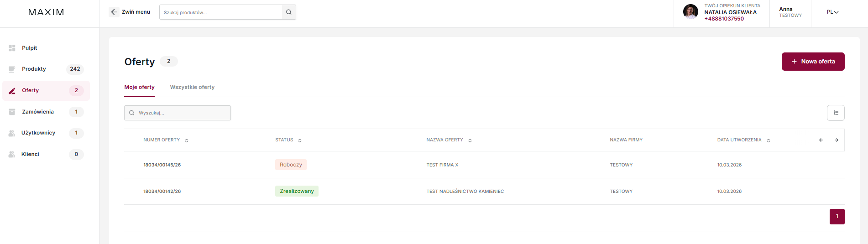Sort by Data utworzenia column
This screenshot has width=868, height=244.
coord(769,140)
